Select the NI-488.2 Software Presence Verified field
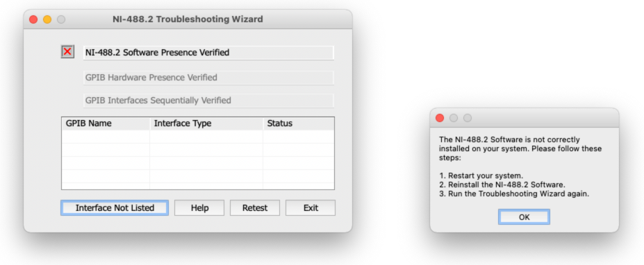This screenshot has width=644, height=265. [x=208, y=53]
